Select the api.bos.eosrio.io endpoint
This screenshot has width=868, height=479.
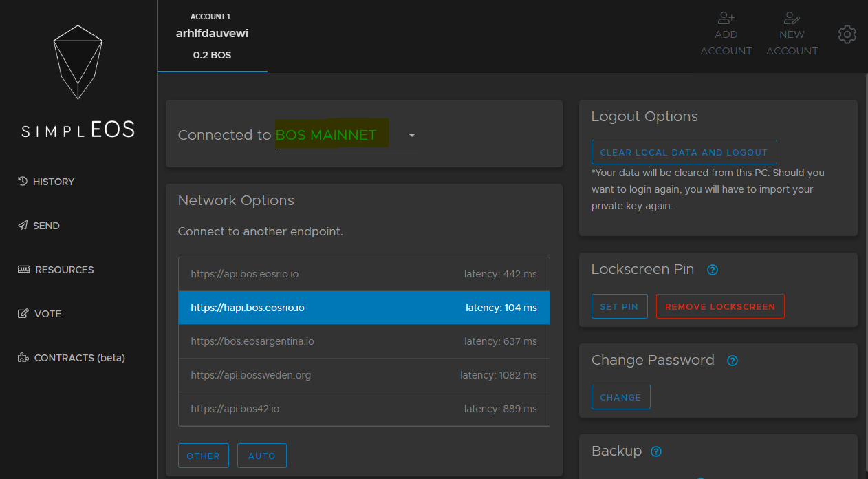tap(364, 274)
